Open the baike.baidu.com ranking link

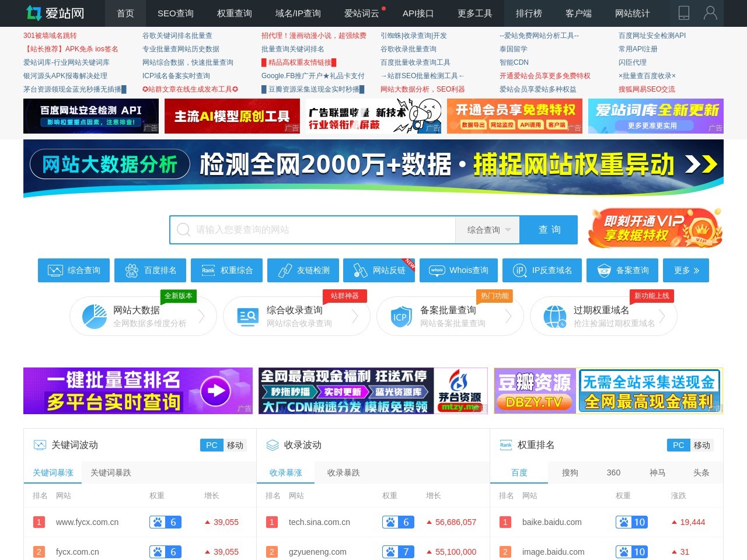point(552,522)
